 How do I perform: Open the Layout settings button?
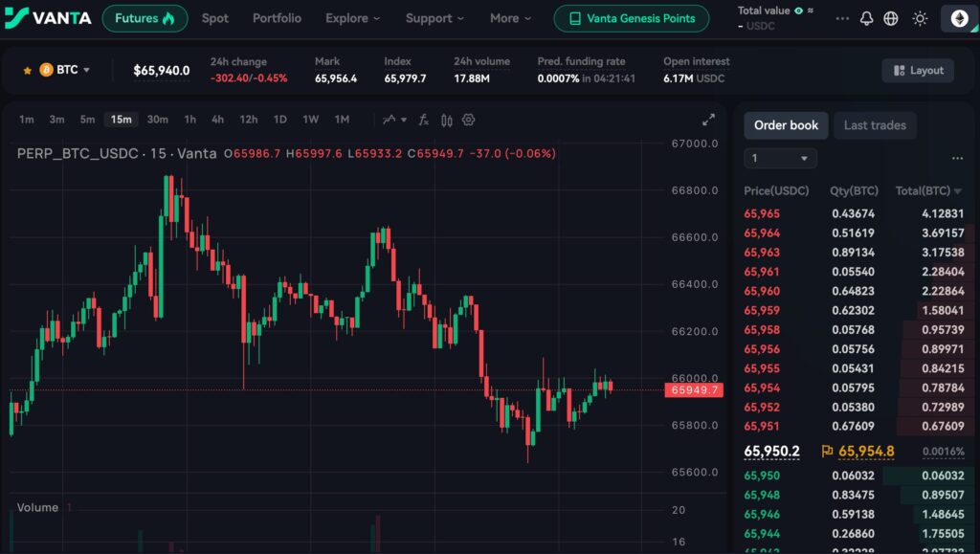click(918, 71)
